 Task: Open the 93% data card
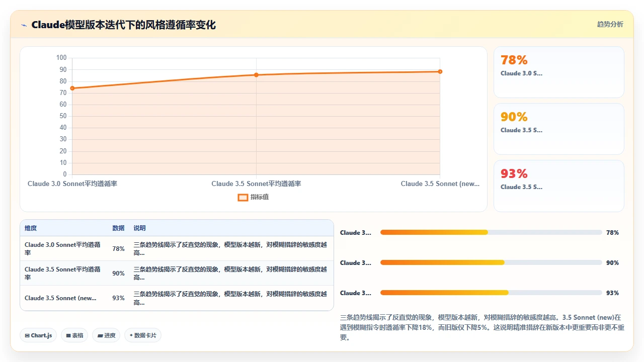(558, 186)
